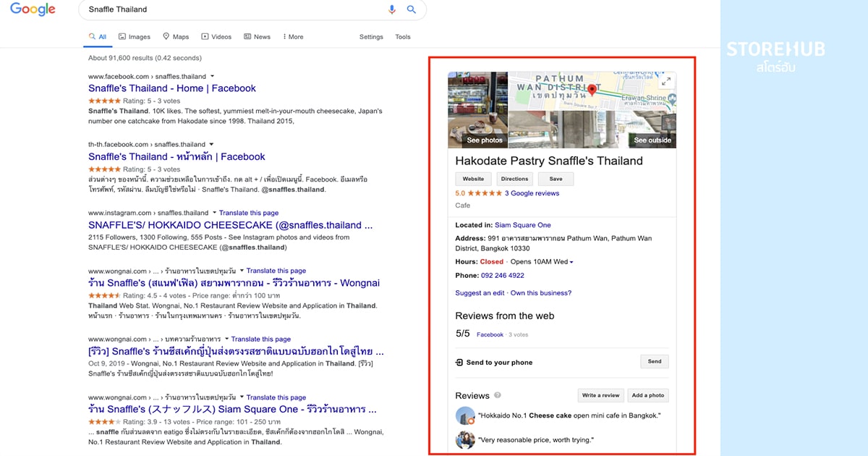Click the question mark icon beside Reviews

[x=499, y=396]
